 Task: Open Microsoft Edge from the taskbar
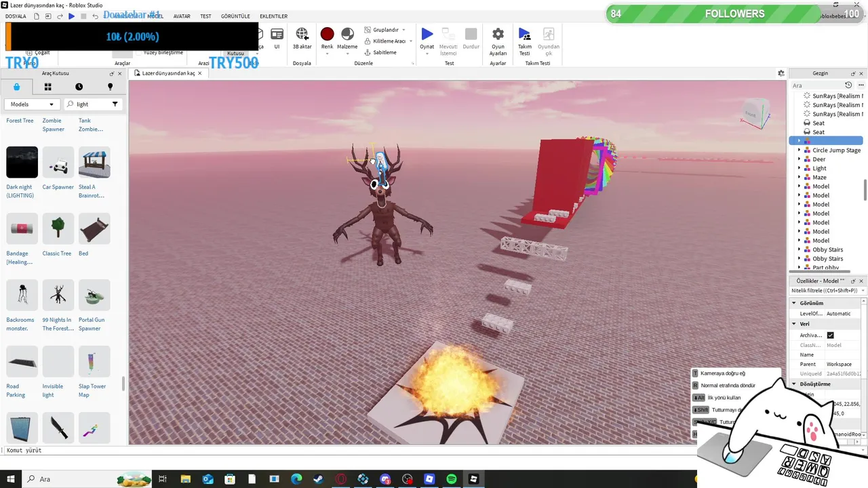(296, 479)
